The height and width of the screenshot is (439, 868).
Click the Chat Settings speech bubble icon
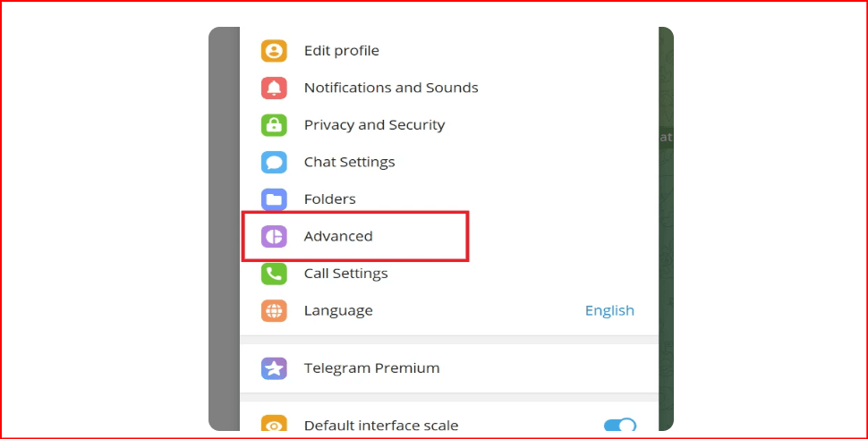coord(274,162)
